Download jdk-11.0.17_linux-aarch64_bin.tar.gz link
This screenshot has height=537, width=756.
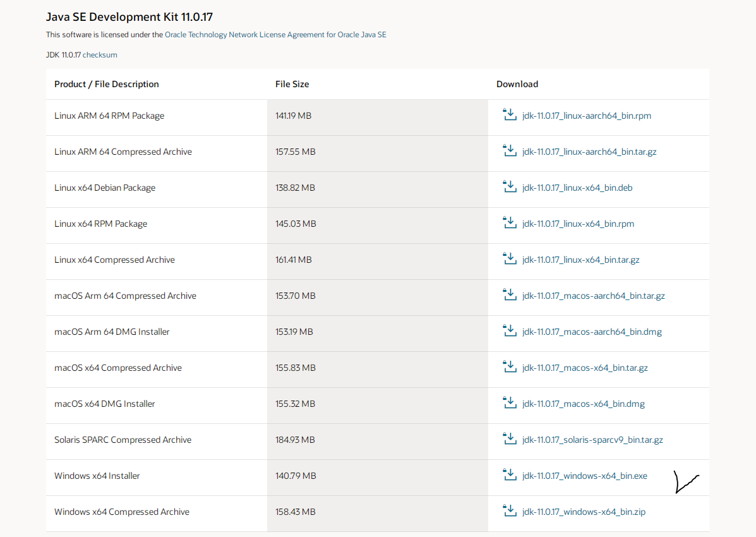click(589, 152)
